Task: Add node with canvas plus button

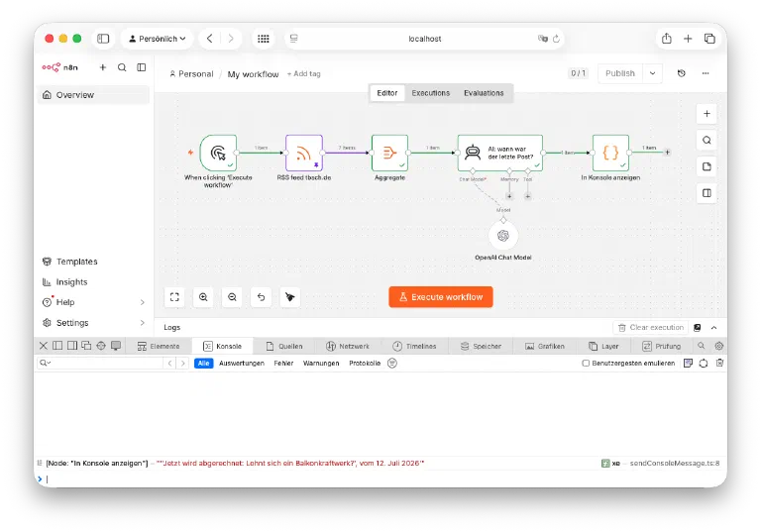Action: click(x=707, y=114)
